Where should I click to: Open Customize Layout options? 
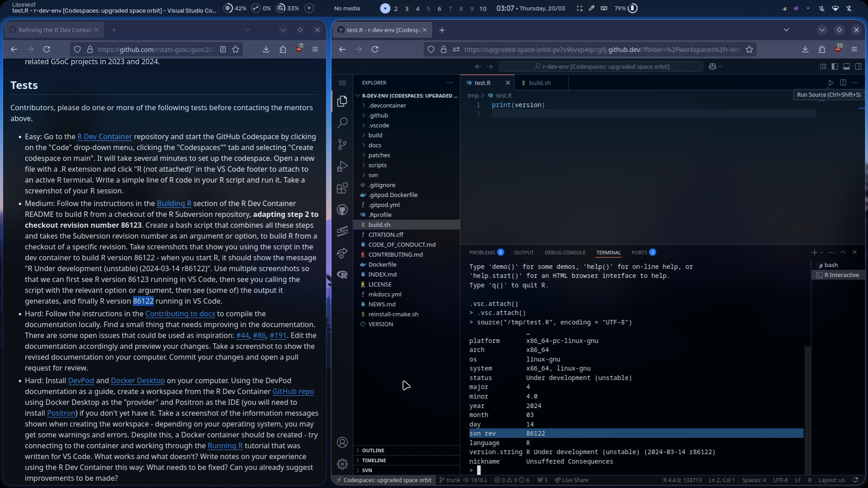pos(823,66)
